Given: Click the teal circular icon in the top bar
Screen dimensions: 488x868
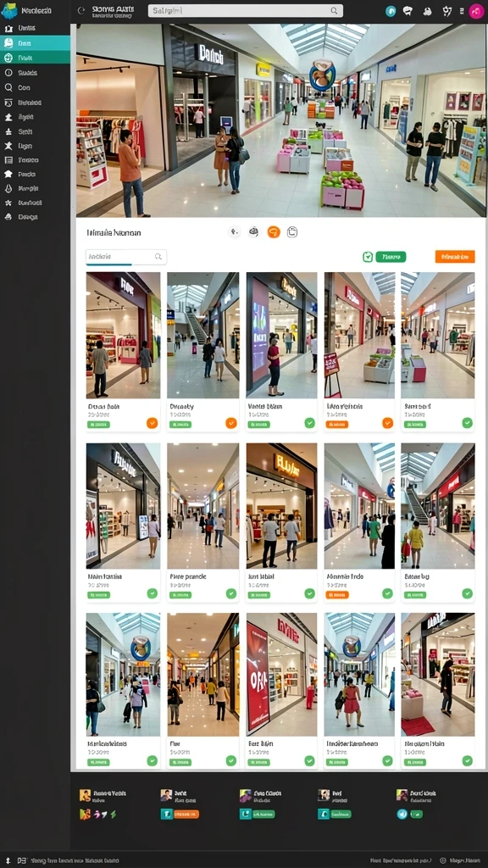Looking at the screenshot, I should click(391, 11).
